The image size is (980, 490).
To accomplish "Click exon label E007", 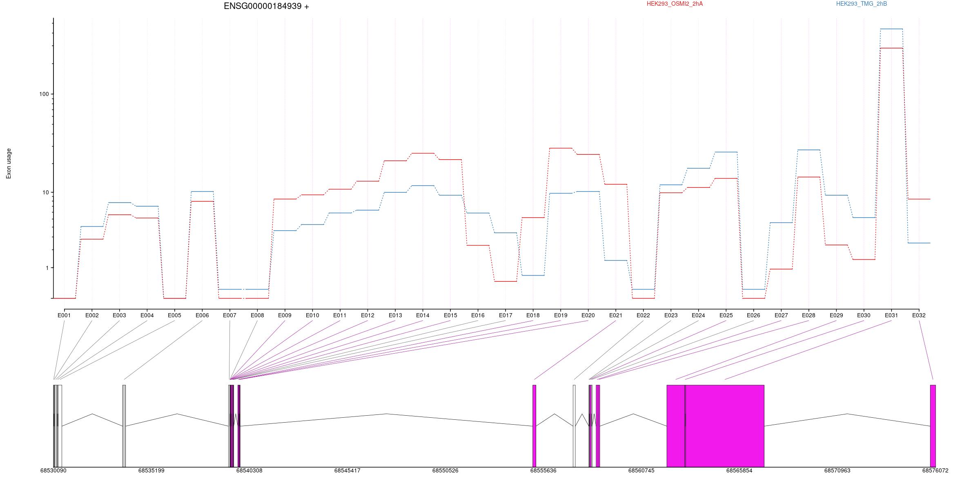I will pyautogui.click(x=229, y=315).
